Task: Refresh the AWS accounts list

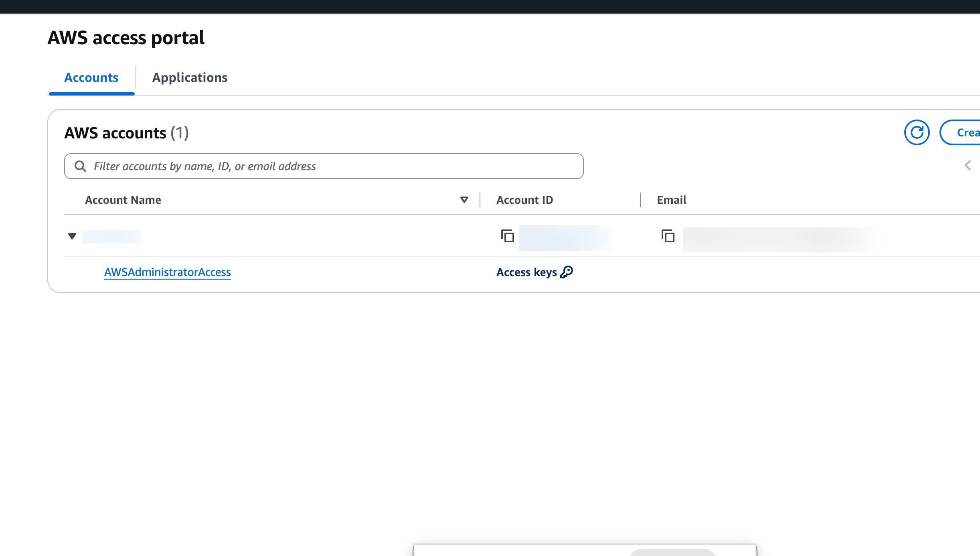Action: click(917, 132)
